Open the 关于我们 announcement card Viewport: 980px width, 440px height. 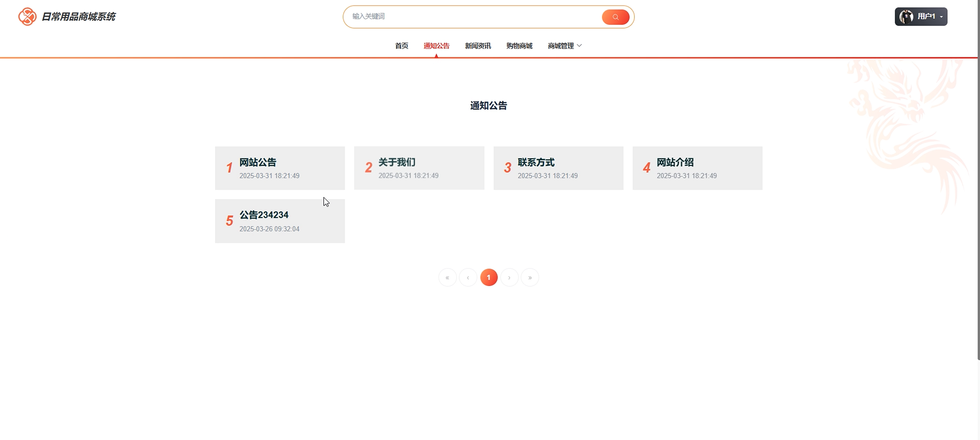[x=419, y=168]
